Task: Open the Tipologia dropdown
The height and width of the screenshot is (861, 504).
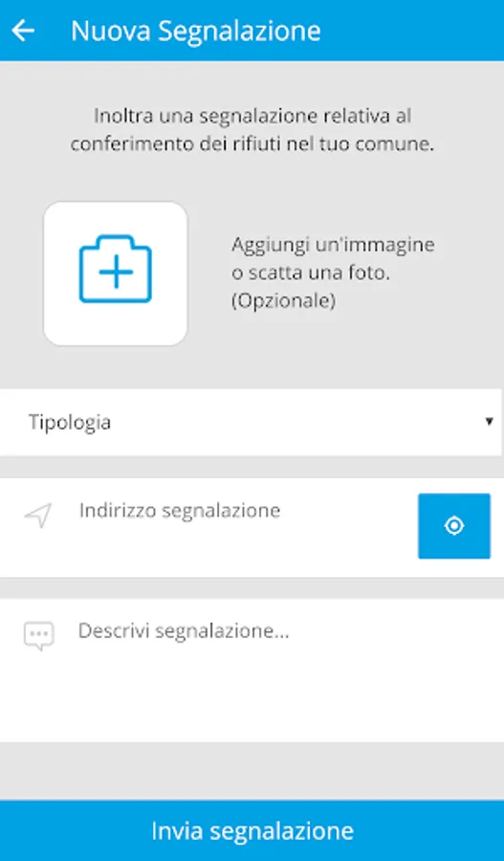Action: click(x=251, y=422)
